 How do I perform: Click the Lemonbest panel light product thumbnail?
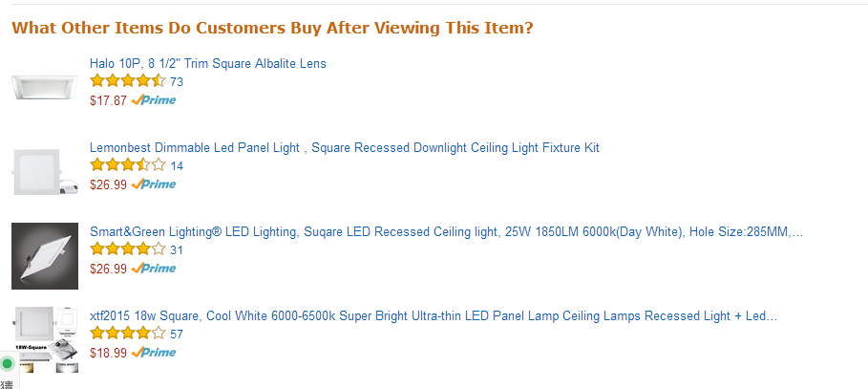(x=45, y=172)
